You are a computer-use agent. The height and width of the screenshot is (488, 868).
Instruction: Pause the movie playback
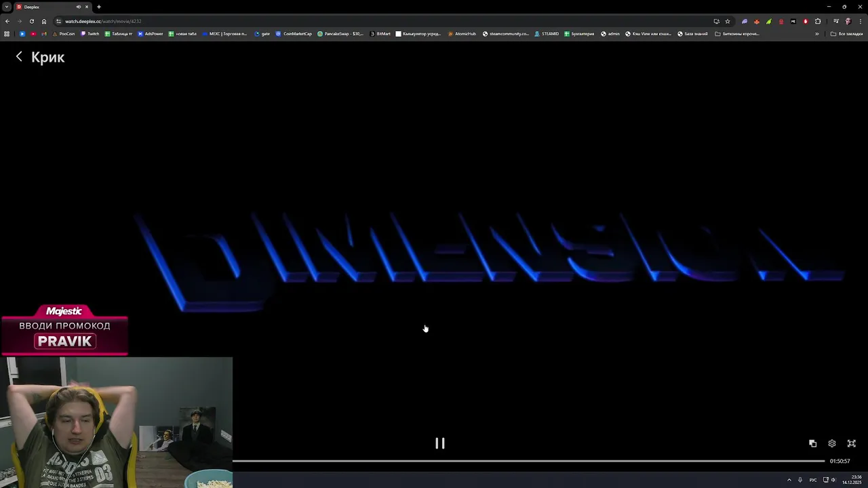tap(439, 443)
